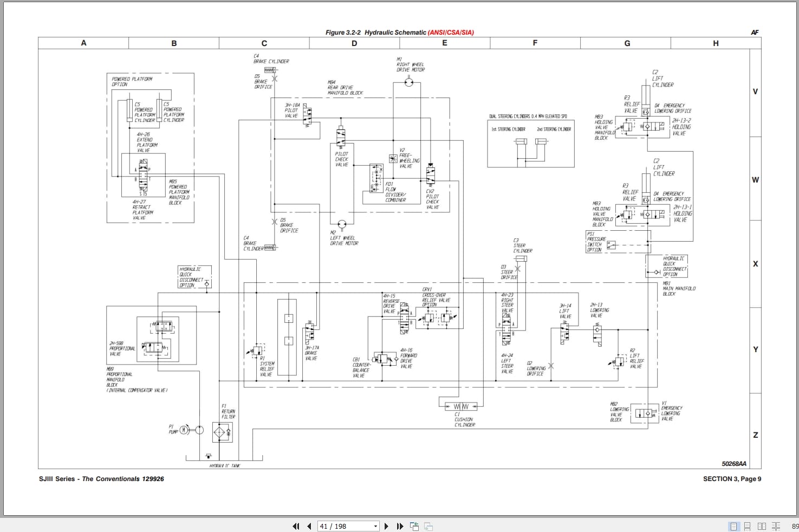Go to the previous page
This screenshot has width=799, height=532.
point(309,526)
